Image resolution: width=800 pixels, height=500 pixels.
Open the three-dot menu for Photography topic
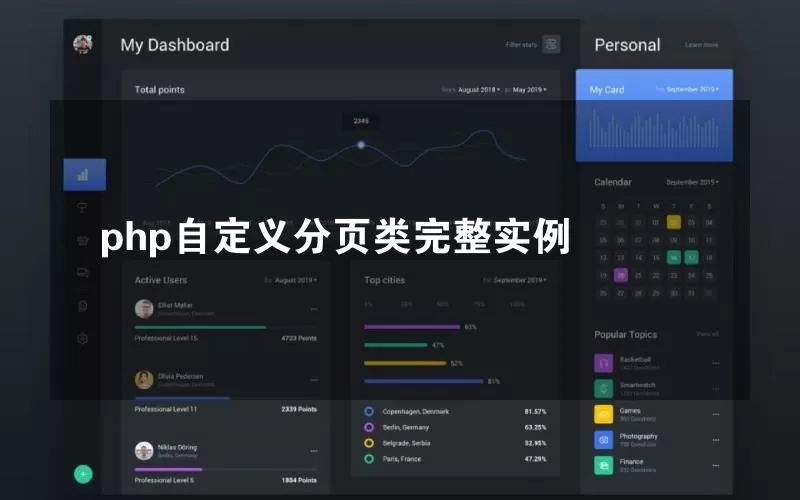[x=716, y=440]
